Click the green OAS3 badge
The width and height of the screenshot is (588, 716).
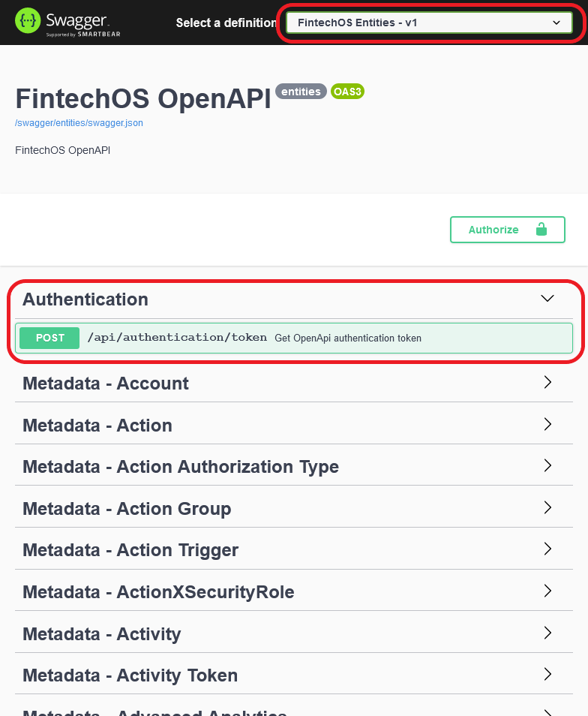coord(347,92)
